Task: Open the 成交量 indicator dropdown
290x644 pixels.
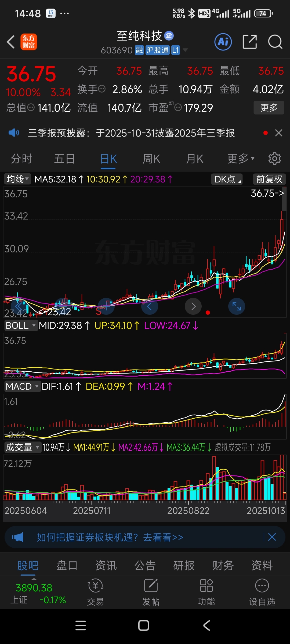Action: pos(23,447)
